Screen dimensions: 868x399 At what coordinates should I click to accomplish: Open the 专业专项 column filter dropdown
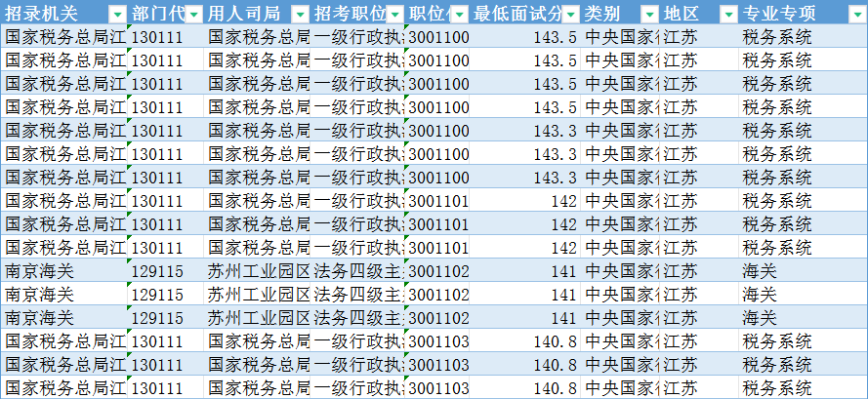coord(856,14)
